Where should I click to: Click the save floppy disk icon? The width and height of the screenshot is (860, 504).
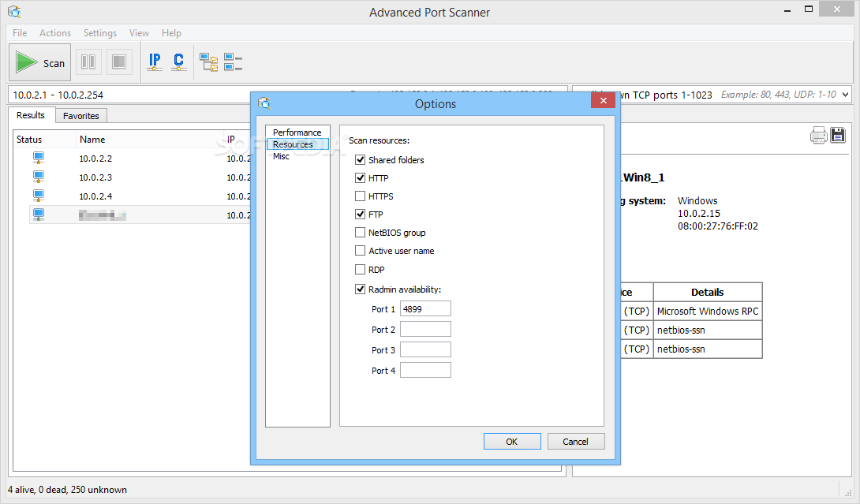pos(837,135)
